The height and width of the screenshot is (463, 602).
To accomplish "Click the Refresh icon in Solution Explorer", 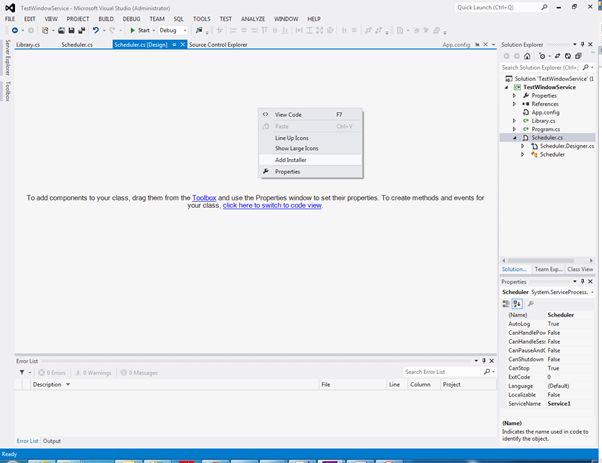I will tap(567, 56).
